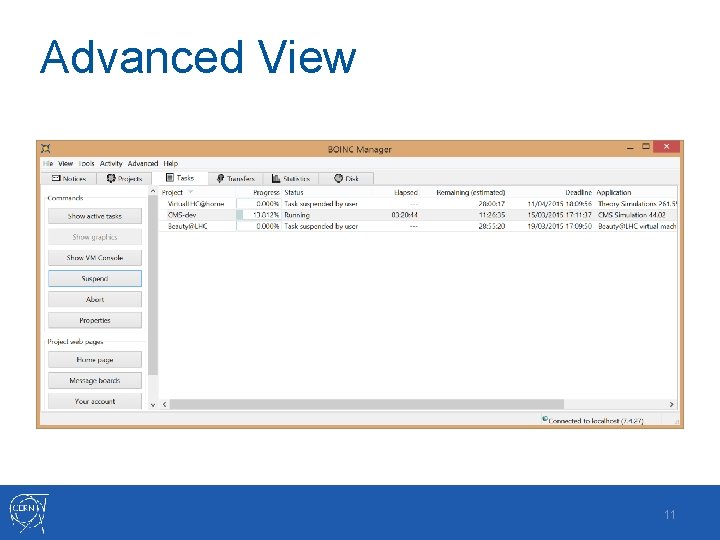Open the Tools menu
The width and height of the screenshot is (720, 540).
point(86,163)
